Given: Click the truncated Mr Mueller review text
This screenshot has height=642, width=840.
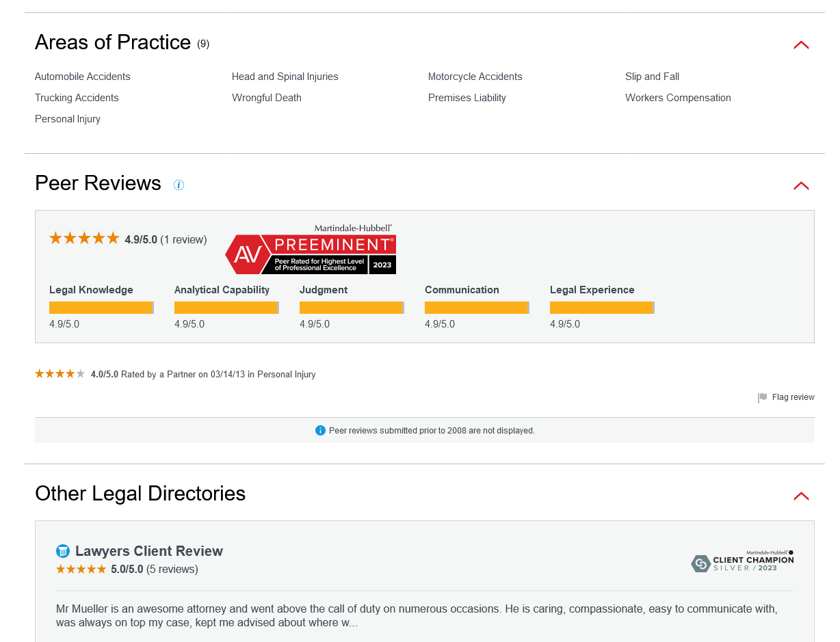Looking at the screenshot, I should pos(417,615).
